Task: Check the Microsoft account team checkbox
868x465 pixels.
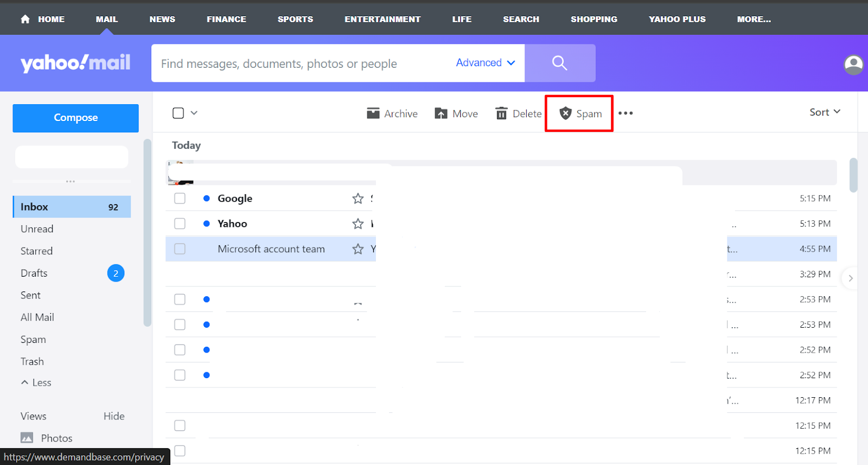Action: (180, 249)
